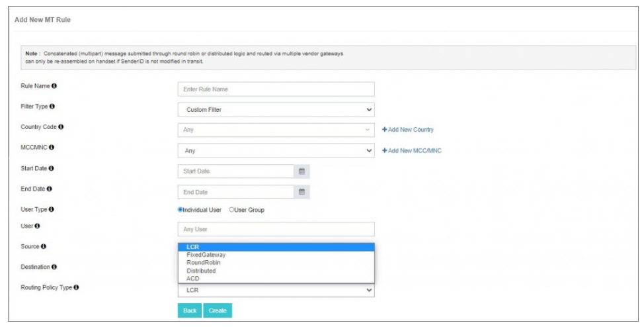Click the info icon beside User Type
644x327 pixels.
[x=51, y=210]
